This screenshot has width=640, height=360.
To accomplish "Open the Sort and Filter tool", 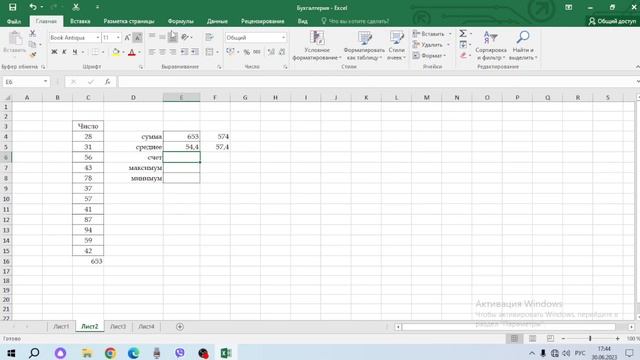I will pos(491,45).
